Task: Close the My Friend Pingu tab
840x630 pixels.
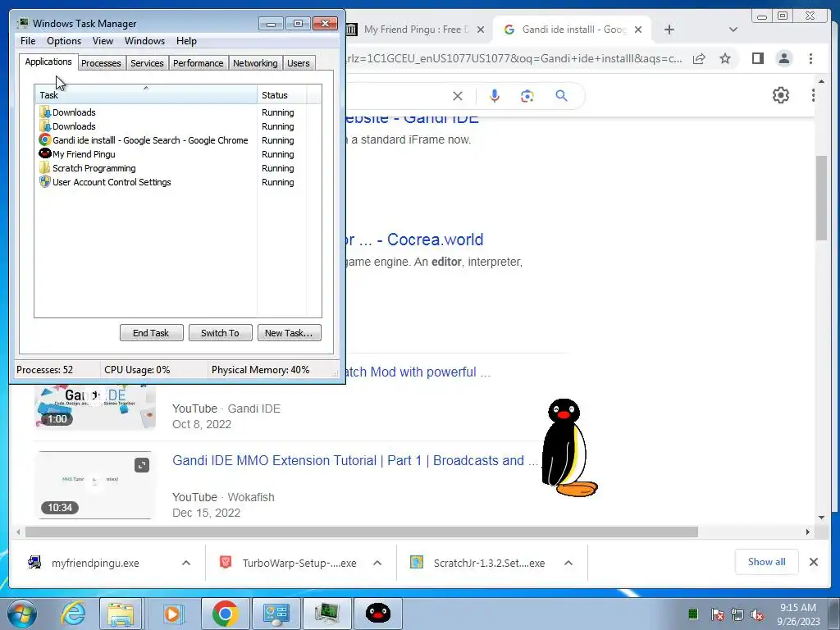Action: coord(481,30)
